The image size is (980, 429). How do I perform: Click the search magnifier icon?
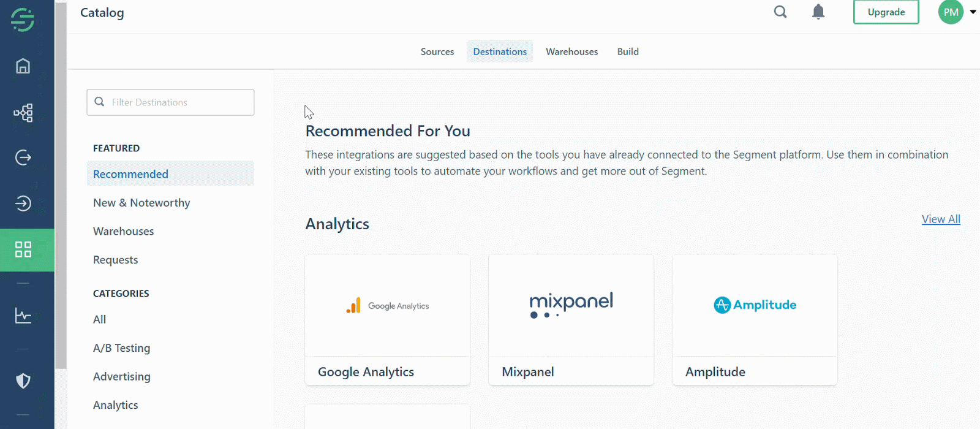point(780,12)
